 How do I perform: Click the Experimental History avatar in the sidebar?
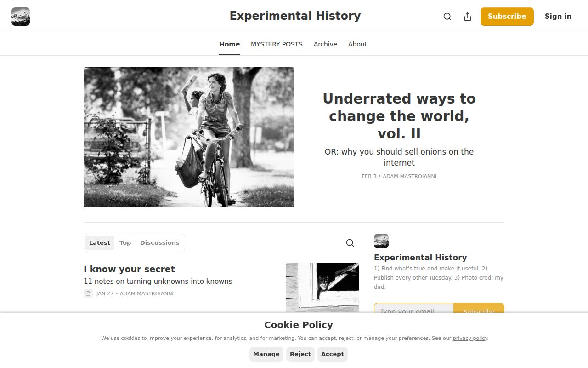(381, 241)
